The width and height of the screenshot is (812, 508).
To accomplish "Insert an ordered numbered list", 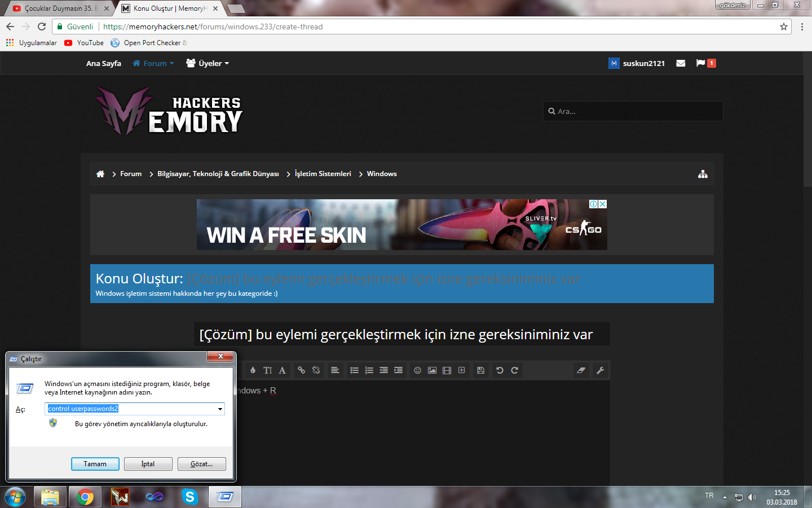I will click(369, 370).
